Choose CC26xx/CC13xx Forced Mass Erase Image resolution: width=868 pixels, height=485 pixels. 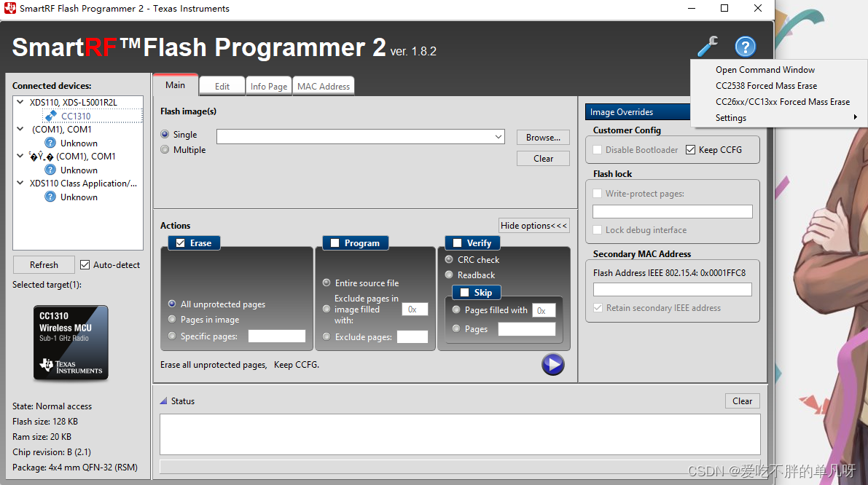tap(782, 102)
